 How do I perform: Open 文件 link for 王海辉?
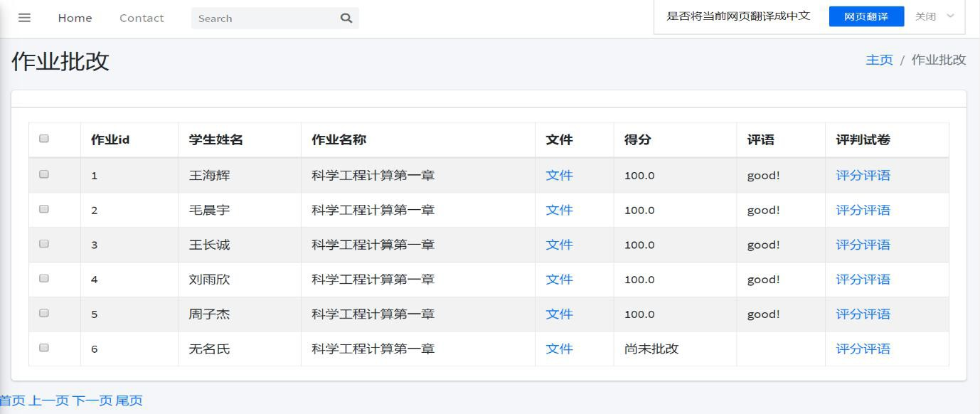559,175
